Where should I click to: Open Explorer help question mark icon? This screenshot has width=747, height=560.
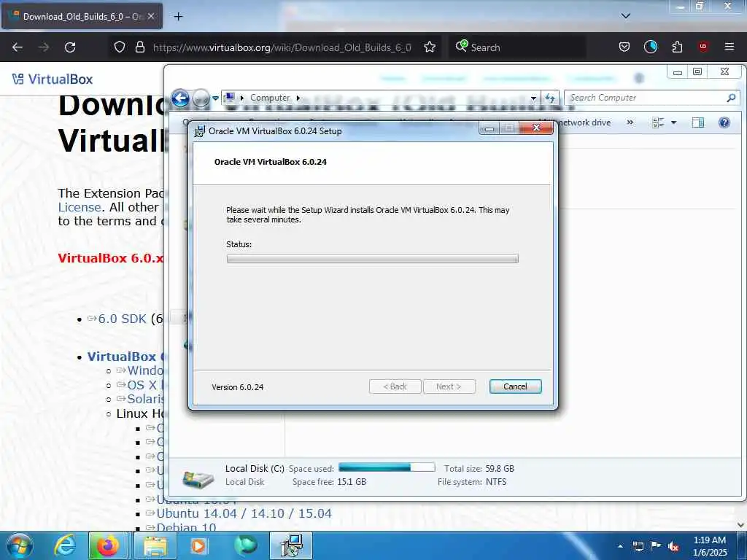coord(724,122)
